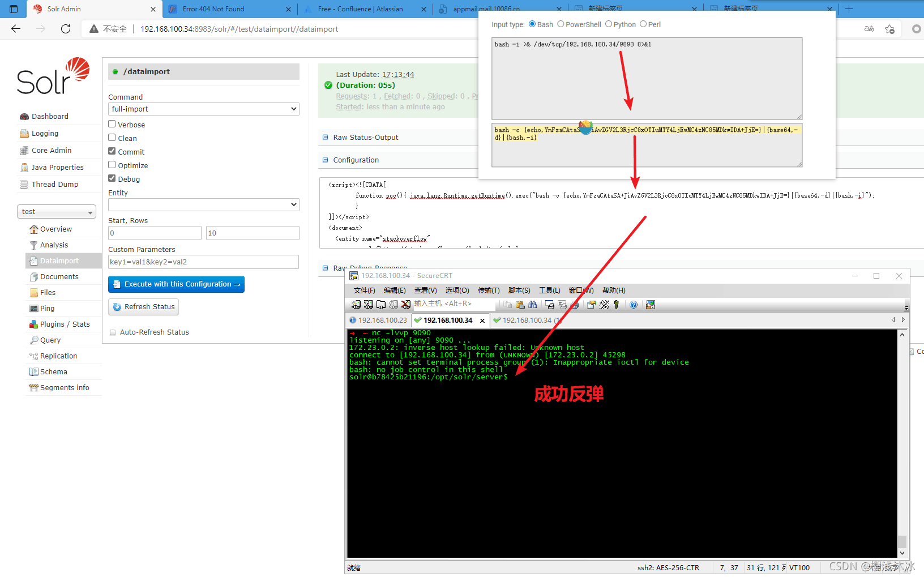This screenshot has width=924, height=577.
Task: Select Bash input type radio
Action: 532,24
